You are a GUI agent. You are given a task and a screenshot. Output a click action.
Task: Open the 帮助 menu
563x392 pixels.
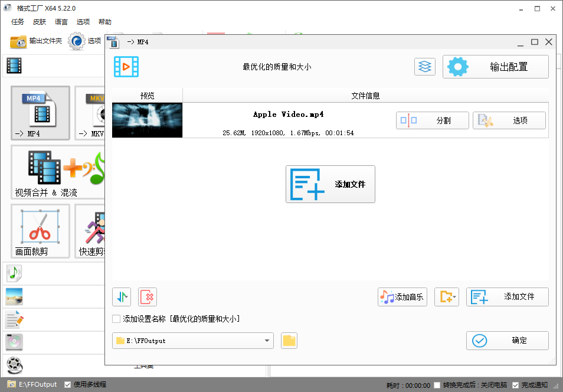(x=105, y=22)
